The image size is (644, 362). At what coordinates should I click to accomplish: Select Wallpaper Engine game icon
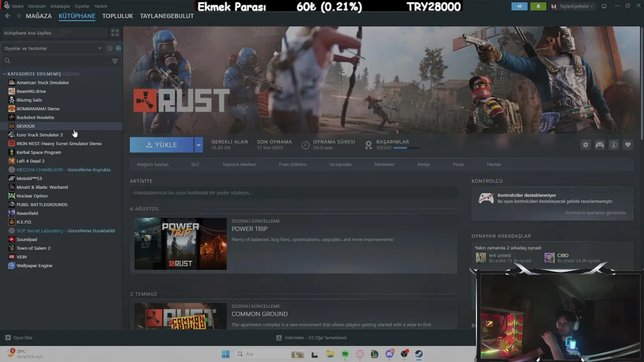pyautogui.click(x=12, y=265)
